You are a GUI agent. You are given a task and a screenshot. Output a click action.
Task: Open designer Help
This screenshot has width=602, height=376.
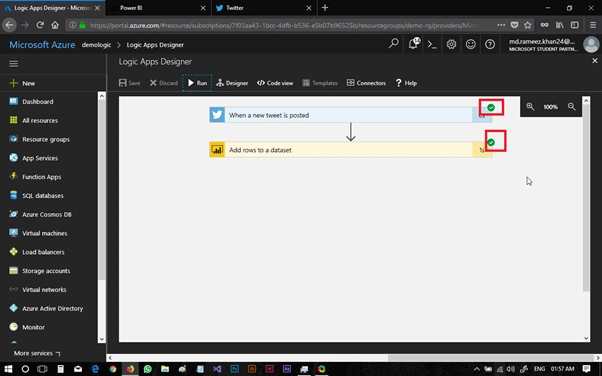(406, 83)
